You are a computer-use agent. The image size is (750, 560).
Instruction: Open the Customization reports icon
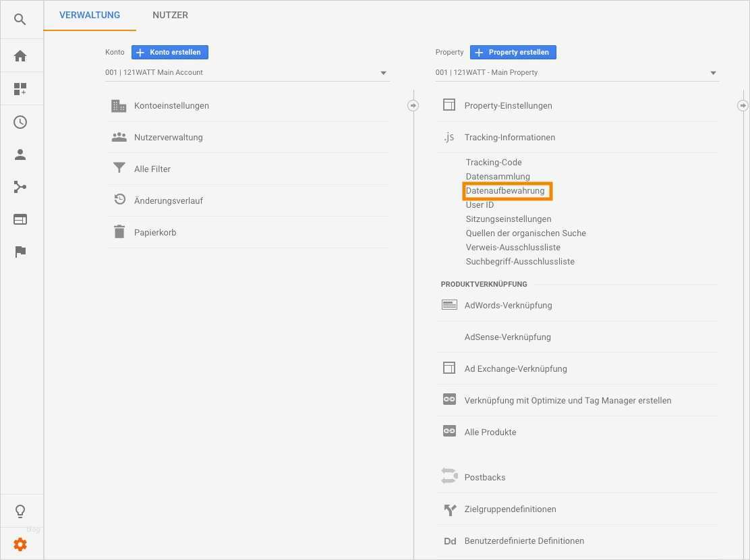click(20, 88)
